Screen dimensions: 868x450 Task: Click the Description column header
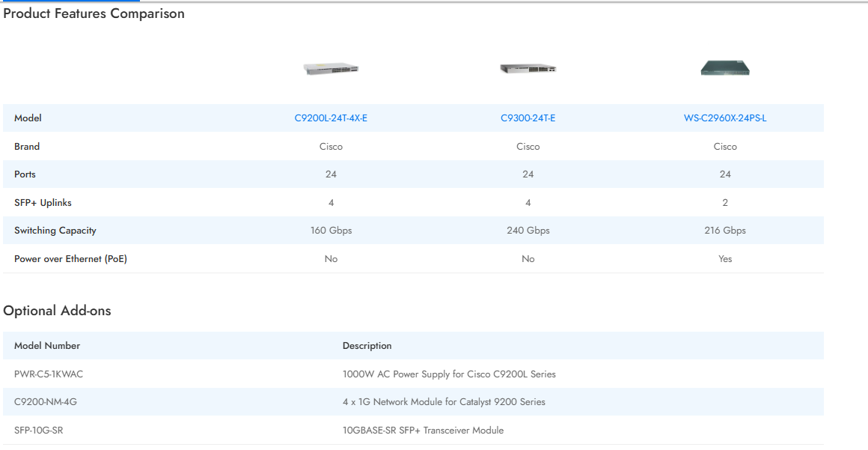pos(367,346)
